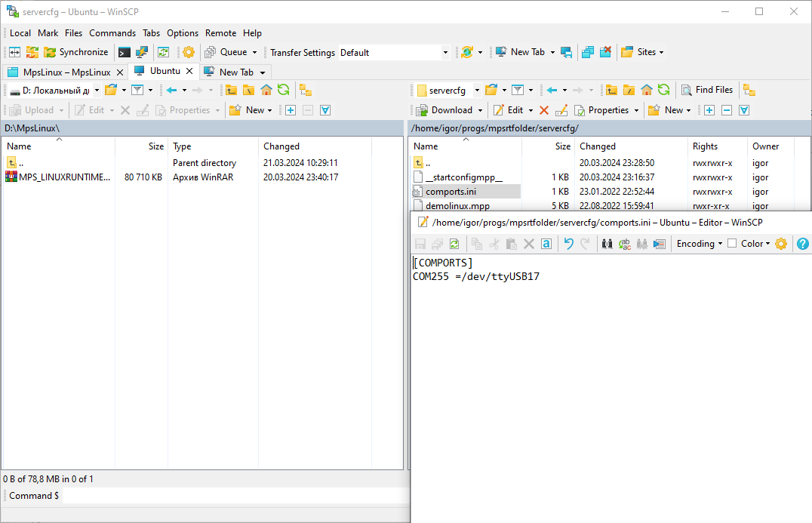Go to local parent directory icon
The width and height of the screenshot is (812, 523).
[x=231, y=91]
